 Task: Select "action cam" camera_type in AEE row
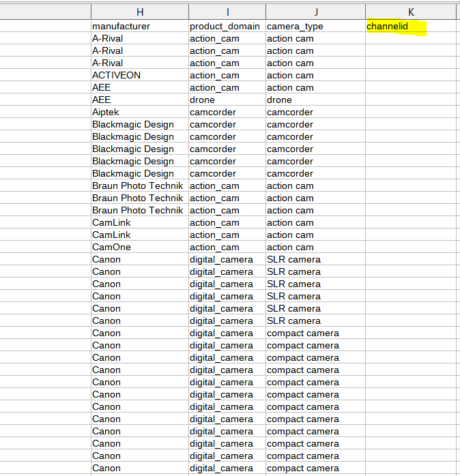[316, 87]
